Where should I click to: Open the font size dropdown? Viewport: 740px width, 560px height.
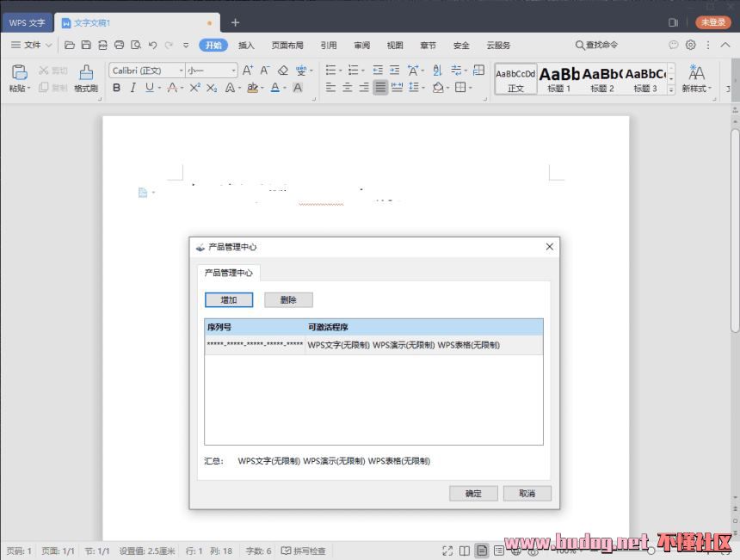(x=212, y=71)
